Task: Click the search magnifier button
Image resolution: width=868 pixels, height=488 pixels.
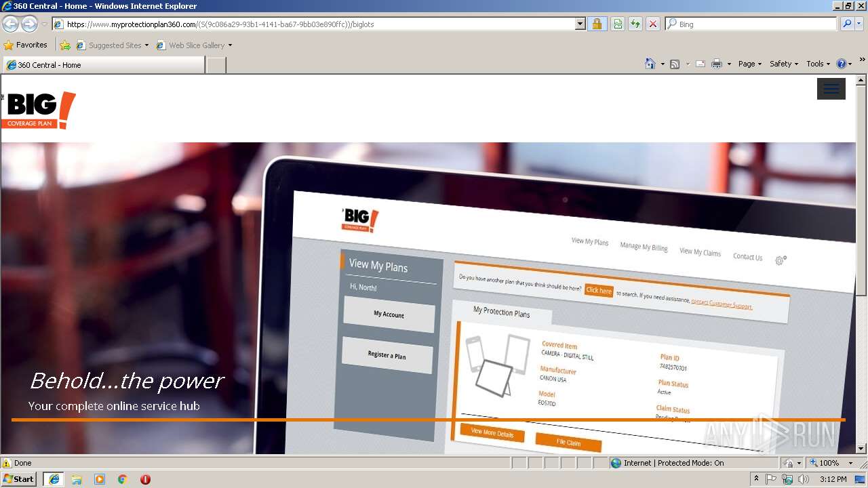Action: tap(847, 24)
